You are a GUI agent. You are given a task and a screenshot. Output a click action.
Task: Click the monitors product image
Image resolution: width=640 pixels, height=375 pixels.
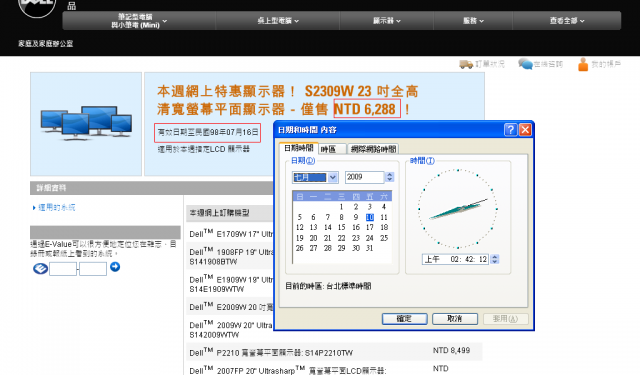pos(86,123)
